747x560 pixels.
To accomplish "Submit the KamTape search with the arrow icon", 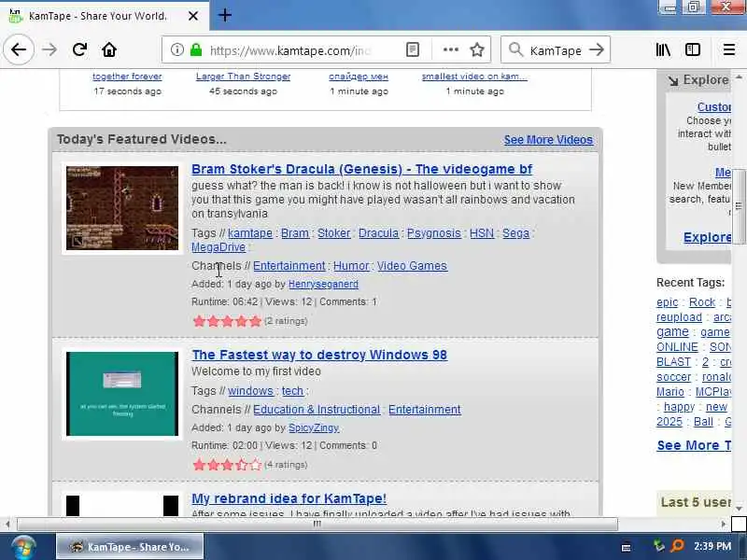I will (x=597, y=49).
